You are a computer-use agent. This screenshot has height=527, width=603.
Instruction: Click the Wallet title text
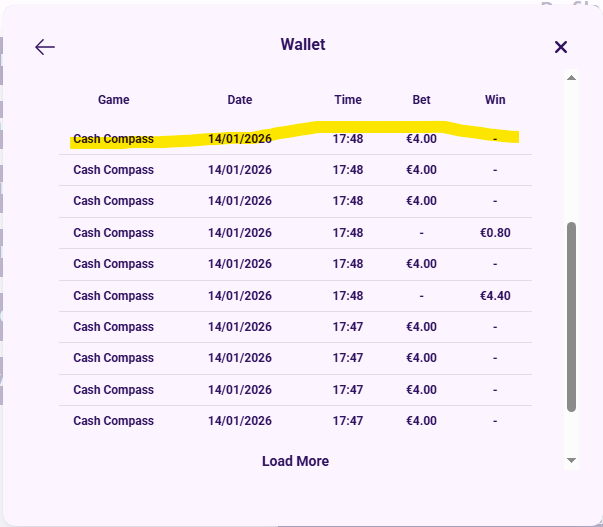pyautogui.click(x=303, y=45)
